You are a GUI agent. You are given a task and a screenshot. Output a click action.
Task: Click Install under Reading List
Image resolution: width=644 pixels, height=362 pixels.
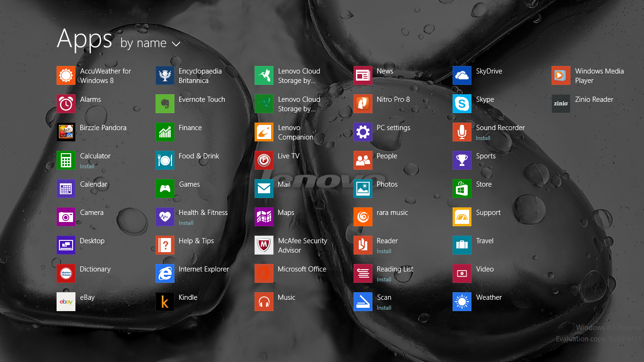click(x=384, y=280)
